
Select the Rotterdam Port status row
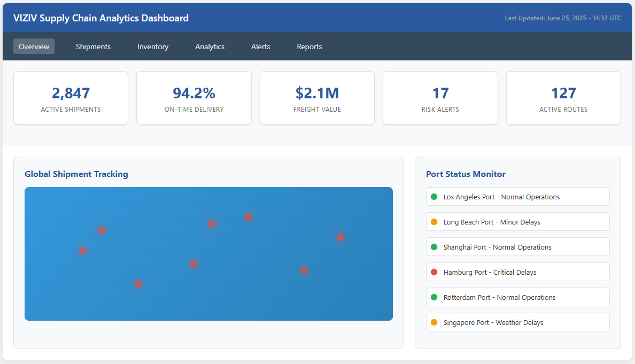(517, 297)
